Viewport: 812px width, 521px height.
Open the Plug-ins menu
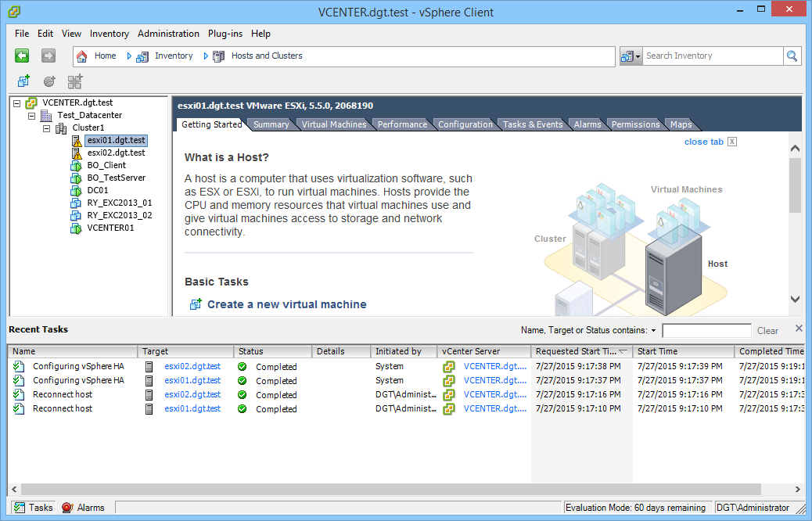point(225,34)
